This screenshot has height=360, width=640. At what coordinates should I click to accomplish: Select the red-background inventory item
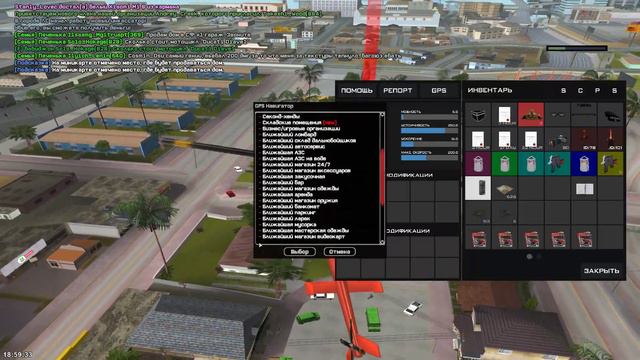click(x=531, y=115)
